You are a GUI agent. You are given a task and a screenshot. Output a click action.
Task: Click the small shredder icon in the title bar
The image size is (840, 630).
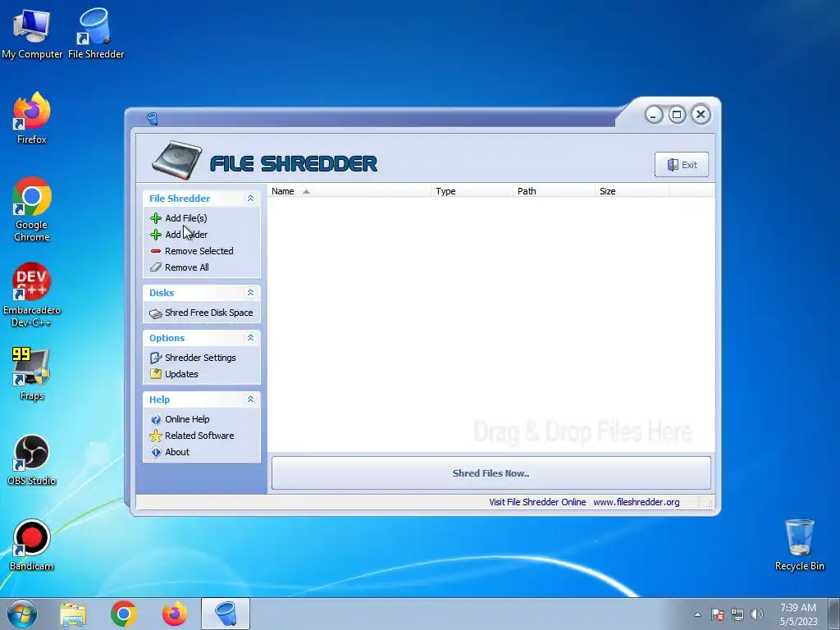[152, 119]
